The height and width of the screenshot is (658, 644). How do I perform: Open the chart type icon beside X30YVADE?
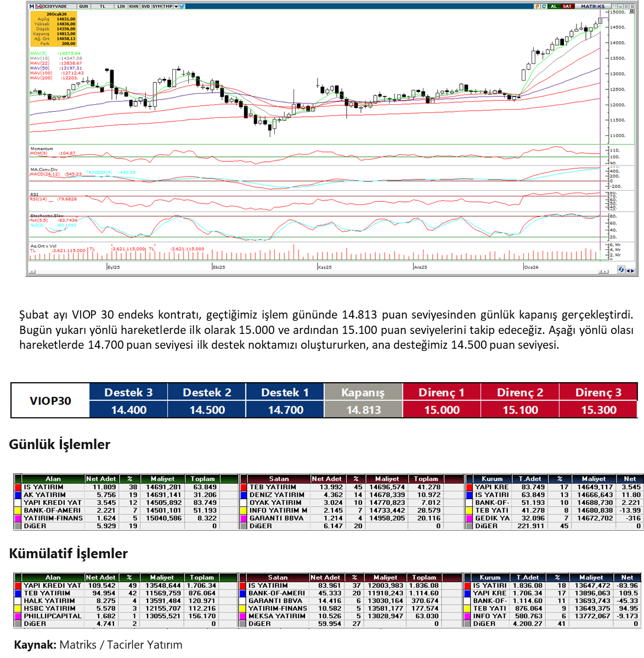tap(38, 7)
